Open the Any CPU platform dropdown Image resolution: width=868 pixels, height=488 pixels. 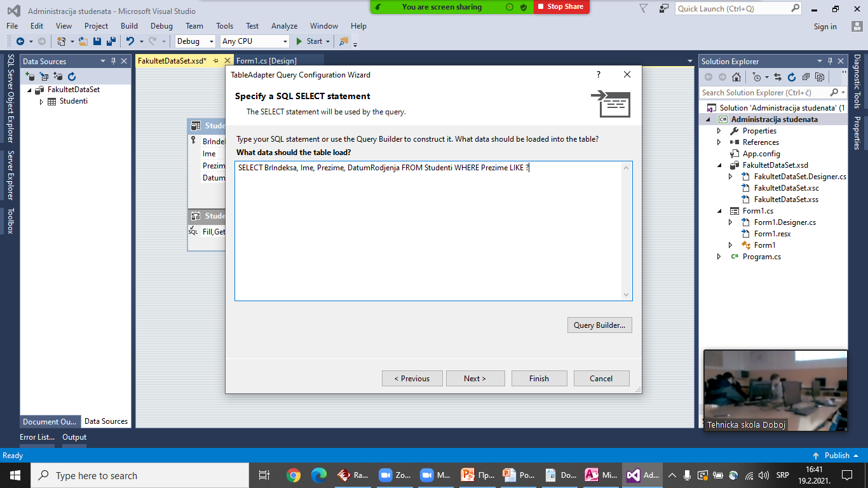[254, 41]
